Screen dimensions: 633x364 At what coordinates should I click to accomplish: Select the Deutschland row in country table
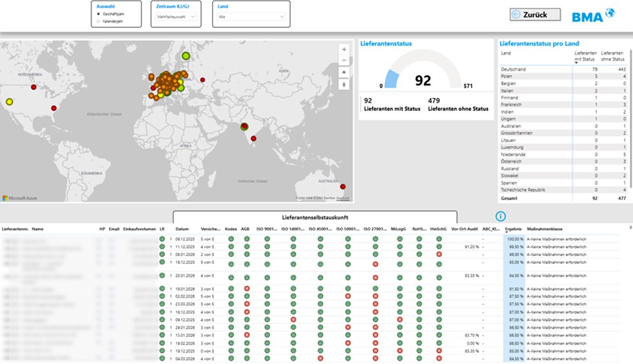pyautogui.click(x=563, y=69)
